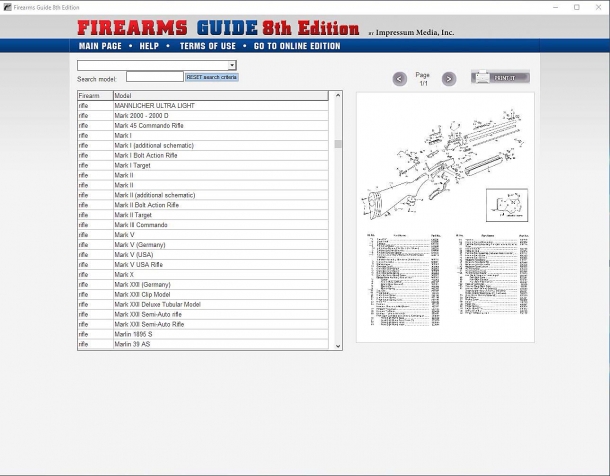Click the Firearm column header
The width and height of the screenshot is (610, 476).
click(95, 96)
